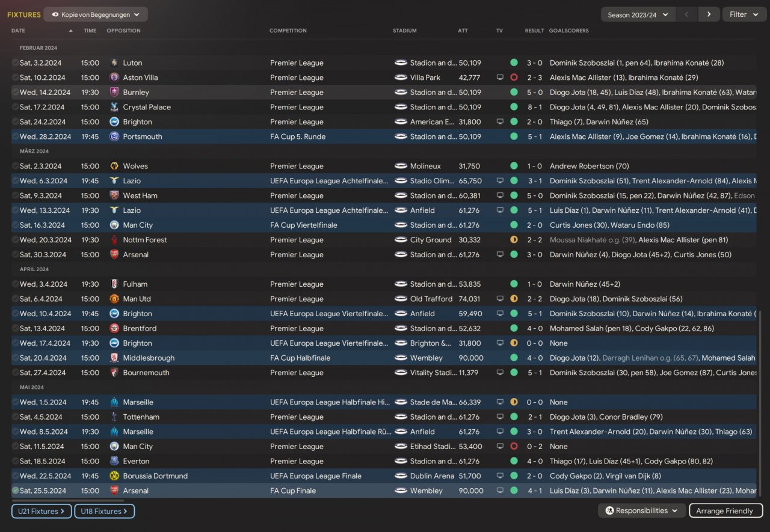Image resolution: width=770 pixels, height=532 pixels.
Task: Tick the check circle on the Borussia Dortmund row
Action: 15,476
